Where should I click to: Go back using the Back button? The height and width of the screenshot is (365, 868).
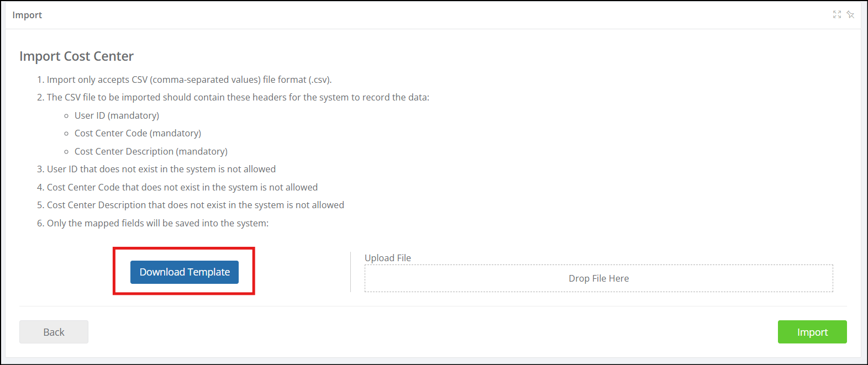(x=54, y=332)
